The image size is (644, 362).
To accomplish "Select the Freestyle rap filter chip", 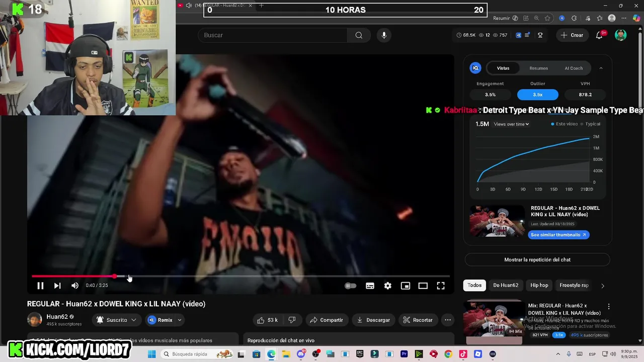I will pos(574,285).
